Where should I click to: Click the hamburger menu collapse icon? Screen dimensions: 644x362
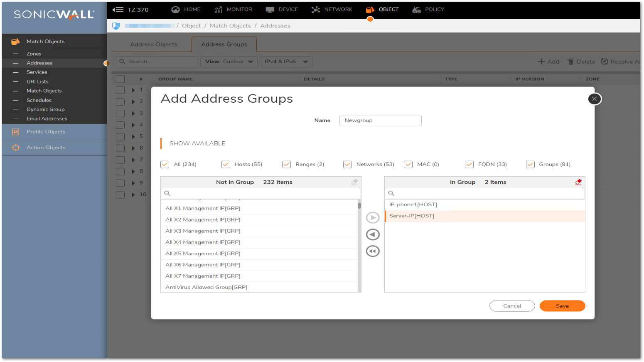pyautogui.click(x=118, y=10)
